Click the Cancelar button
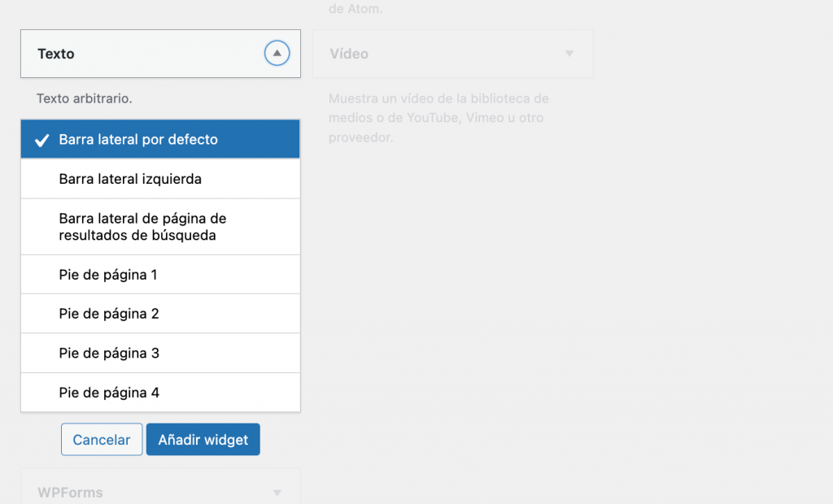This screenshot has width=833, height=504. click(102, 439)
